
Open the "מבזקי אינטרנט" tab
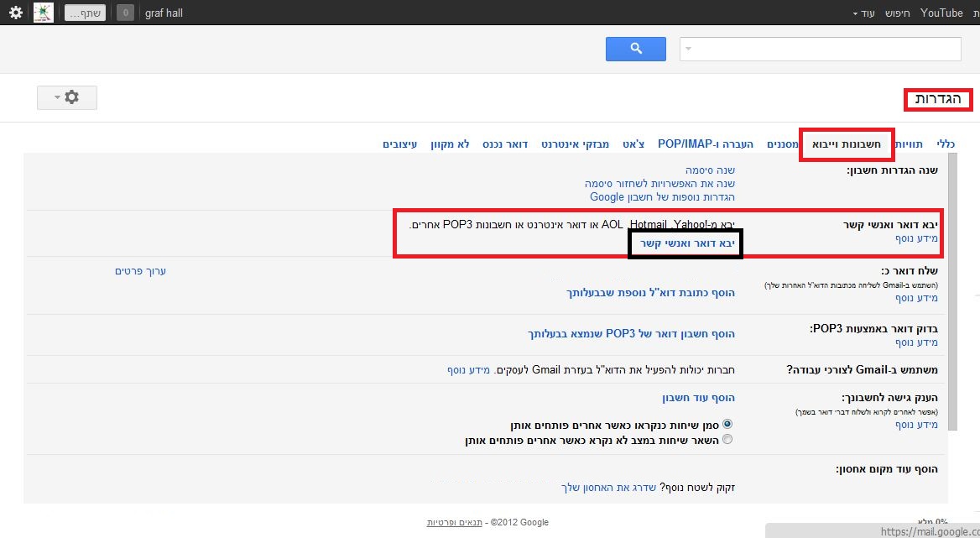coord(575,144)
